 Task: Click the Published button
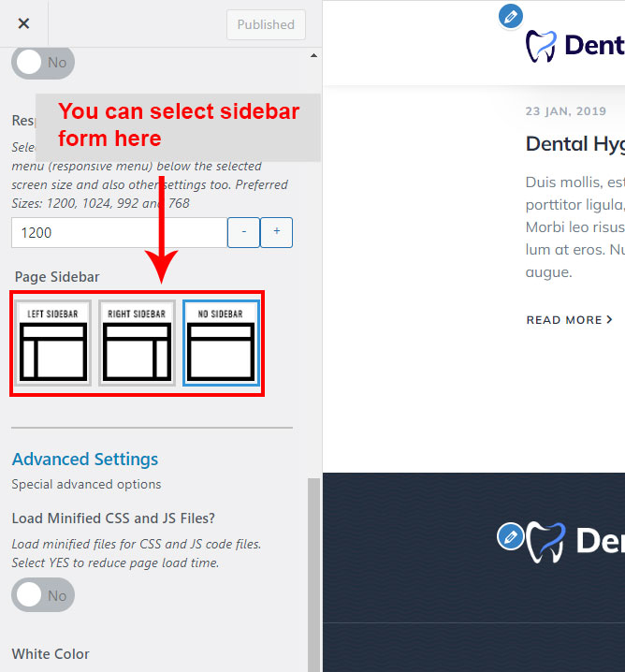[266, 24]
